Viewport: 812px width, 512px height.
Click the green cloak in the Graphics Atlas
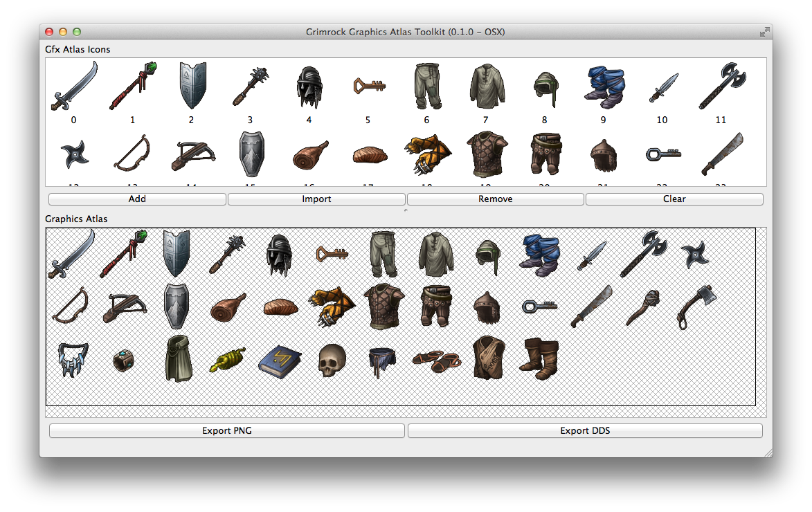pos(179,358)
